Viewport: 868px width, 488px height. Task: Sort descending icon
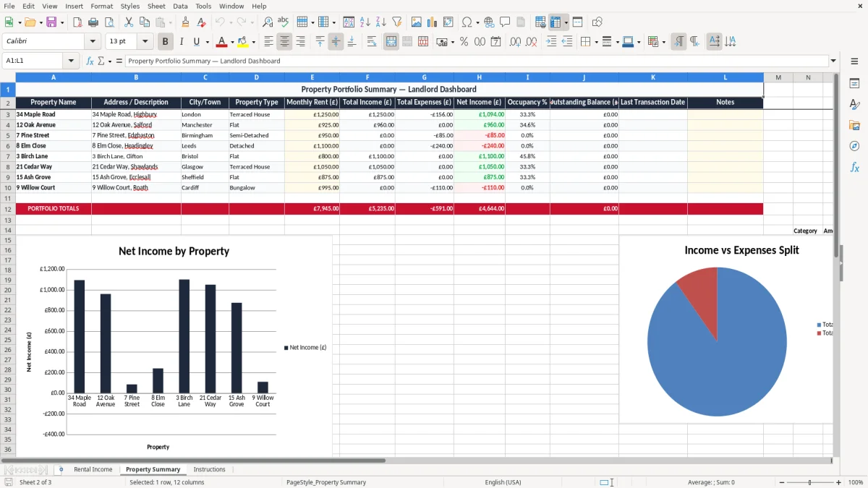click(x=380, y=22)
